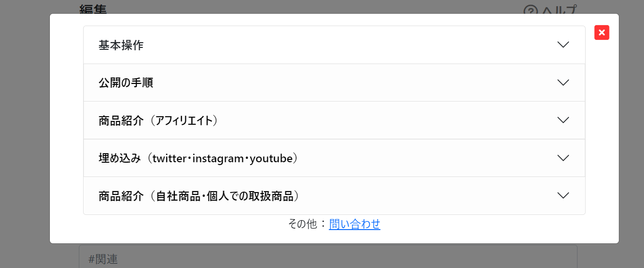The image size is (644, 268).
Task: Expand 商品紹介（自社商品・個人での取扱商品）section
Action: [x=334, y=195]
